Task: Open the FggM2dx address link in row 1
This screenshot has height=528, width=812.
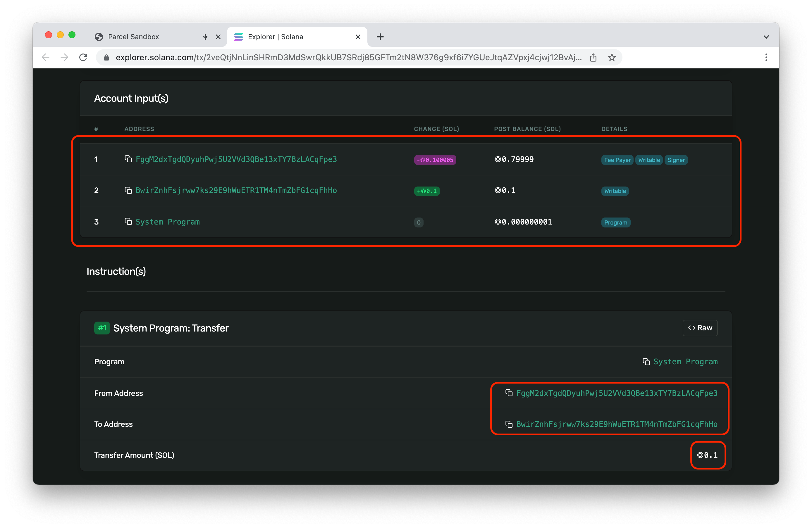Action: 236,159
